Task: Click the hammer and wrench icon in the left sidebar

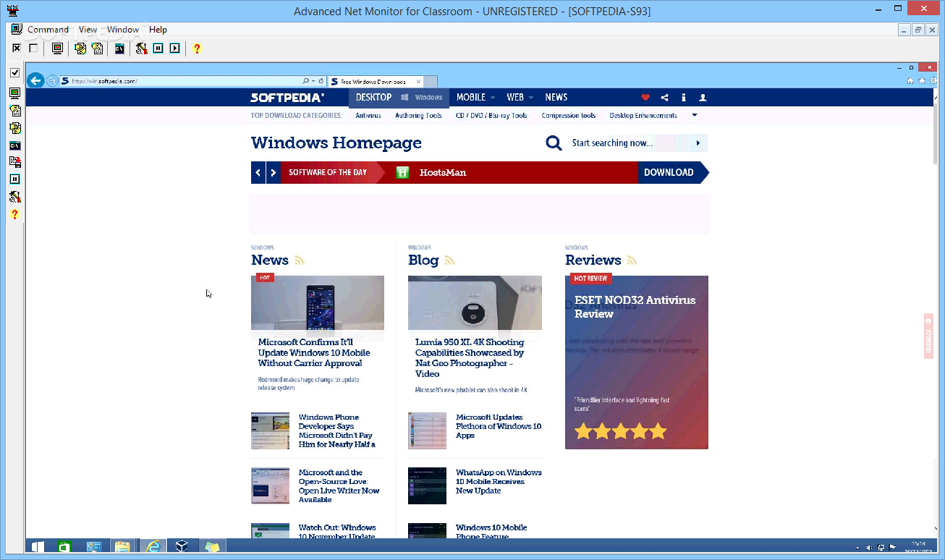Action: pos(14,197)
